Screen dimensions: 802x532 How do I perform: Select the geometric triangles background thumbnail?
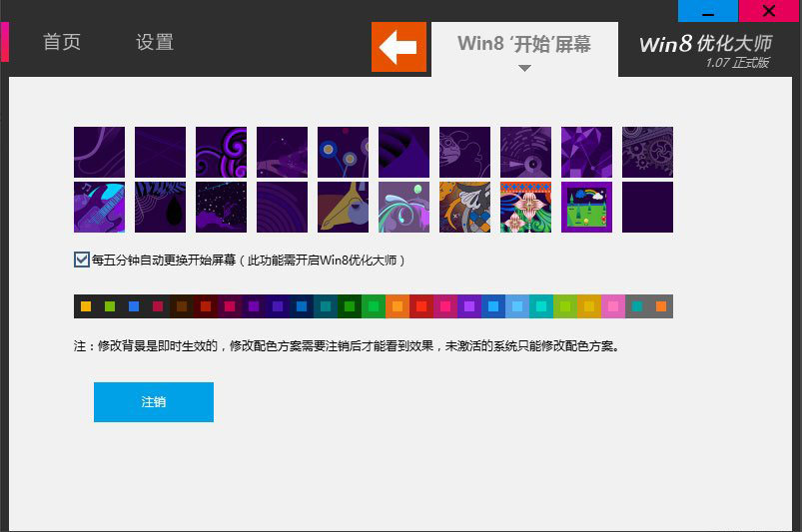coord(586,153)
